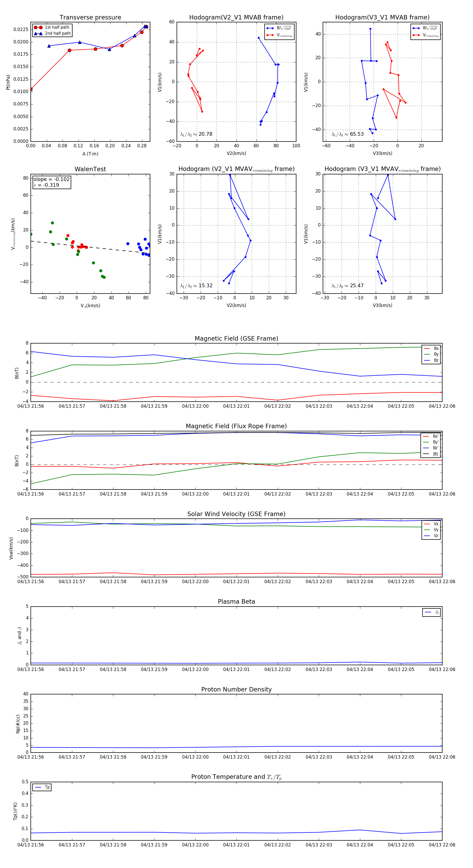This screenshot has height=868, width=473.
Task: Click the λ1/λ3 ≈ 65.53 annotation
Action: tap(347, 134)
